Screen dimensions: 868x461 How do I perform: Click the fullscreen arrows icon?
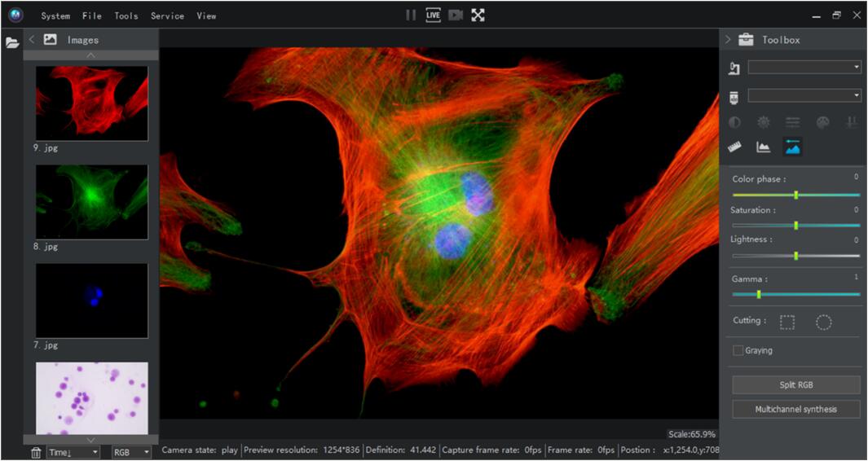coord(478,15)
